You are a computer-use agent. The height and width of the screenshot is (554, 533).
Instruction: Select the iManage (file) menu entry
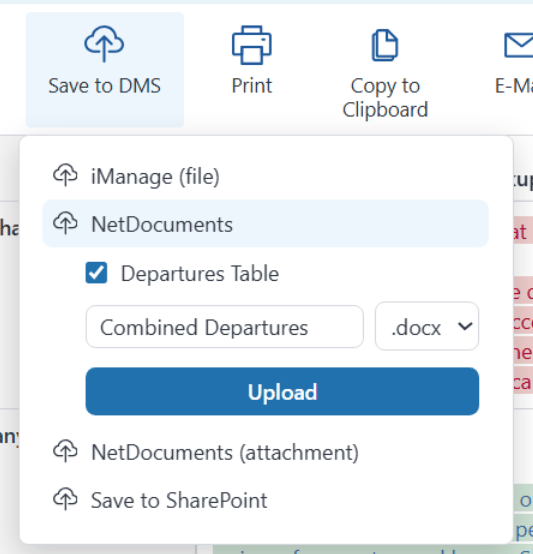tap(266, 176)
